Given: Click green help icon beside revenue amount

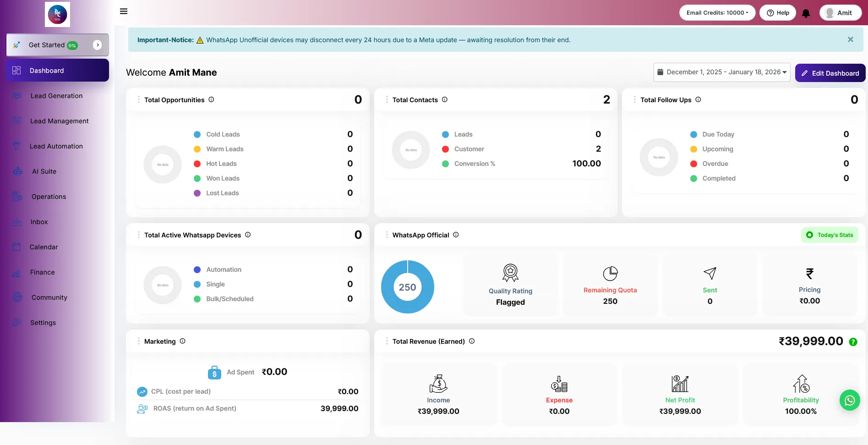Looking at the screenshot, I should pyautogui.click(x=853, y=342).
